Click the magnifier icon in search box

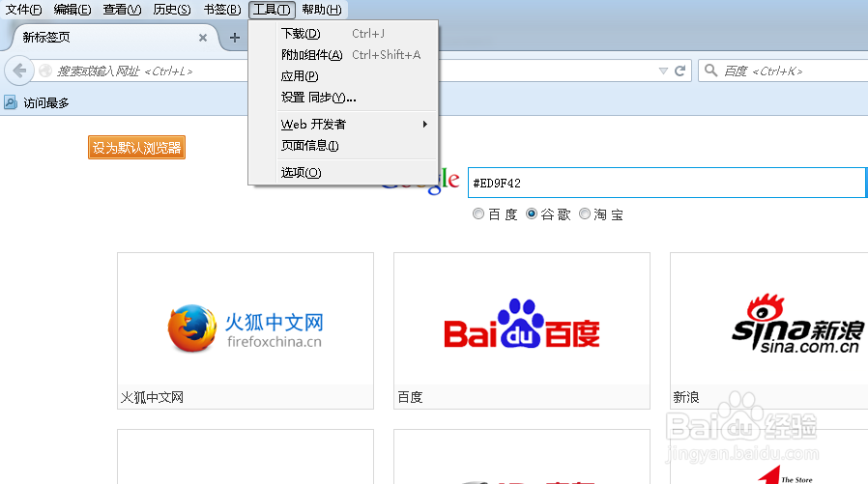pyautogui.click(x=711, y=71)
